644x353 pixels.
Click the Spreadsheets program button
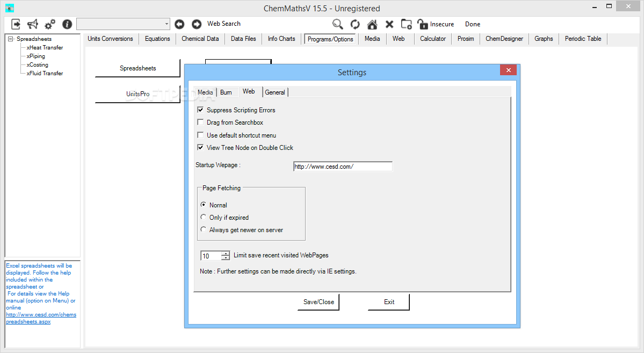138,68
